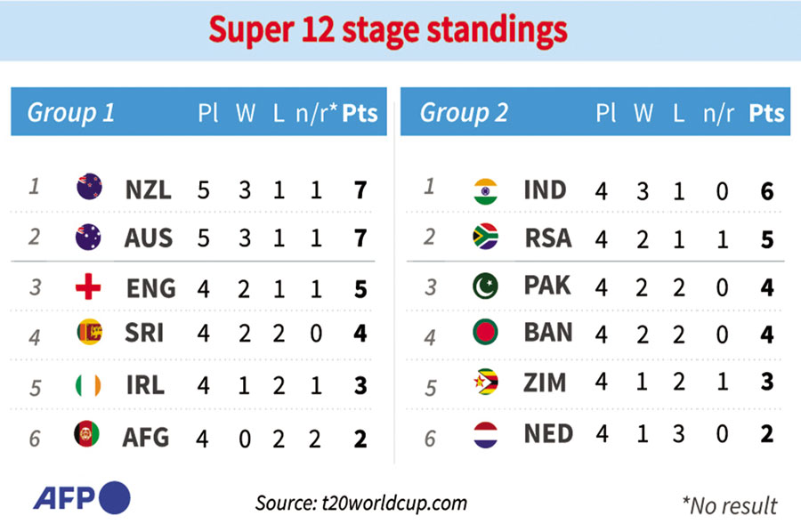801x532 pixels.
Task: Click the Bangladesh flag icon
Action: 486,335
